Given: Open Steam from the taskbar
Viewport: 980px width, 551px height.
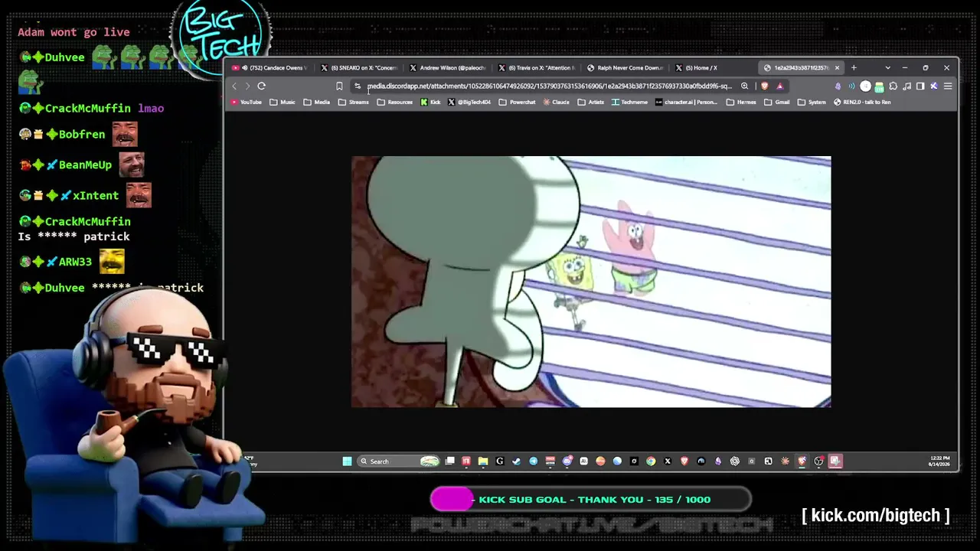Looking at the screenshot, I should (x=517, y=461).
